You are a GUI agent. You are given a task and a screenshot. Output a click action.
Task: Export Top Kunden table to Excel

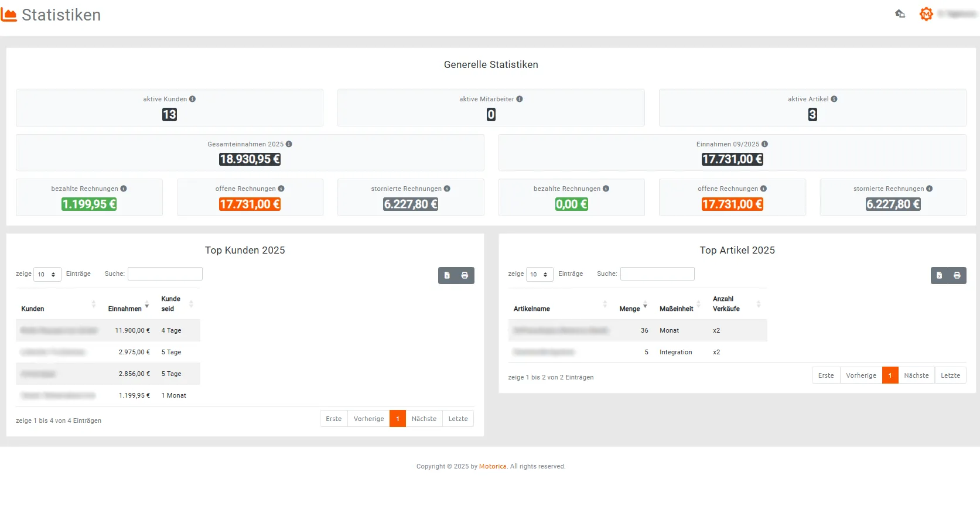pyautogui.click(x=447, y=275)
